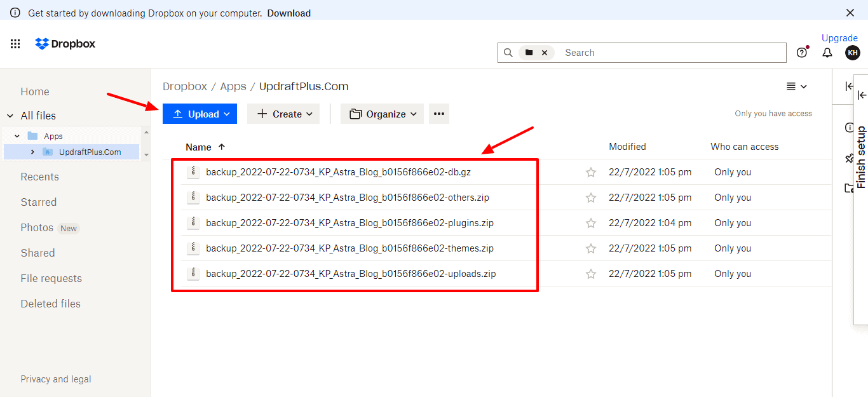Star the uploads.zip backup file
Viewport: 868px width, 397px height.
[591, 274]
